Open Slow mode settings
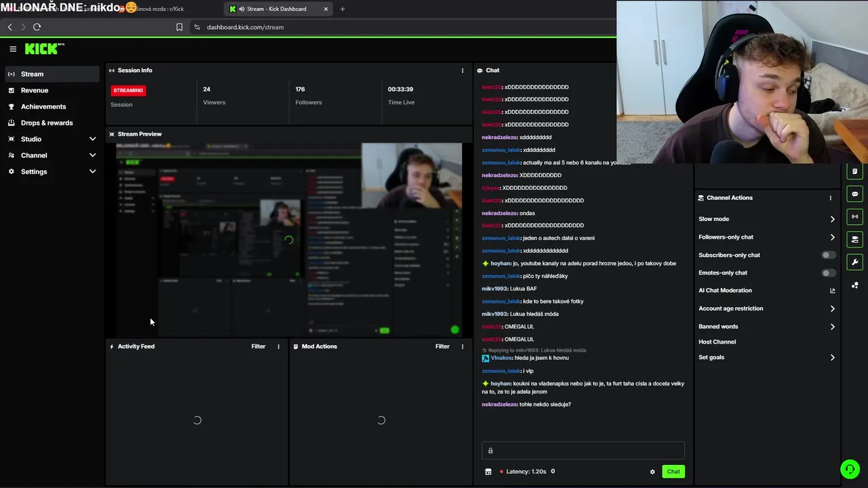 pos(766,219)
